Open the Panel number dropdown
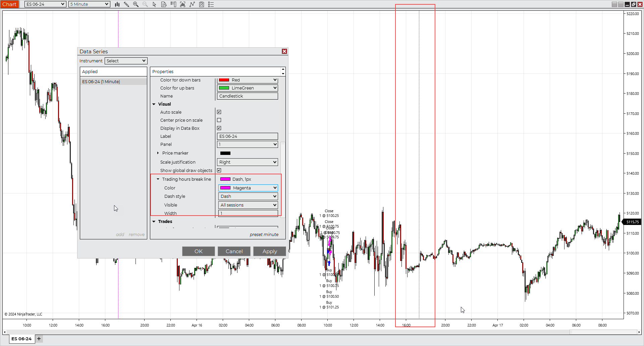Image resolution: width=644 pixels, height=346 pixels. (x=248, y=145)
